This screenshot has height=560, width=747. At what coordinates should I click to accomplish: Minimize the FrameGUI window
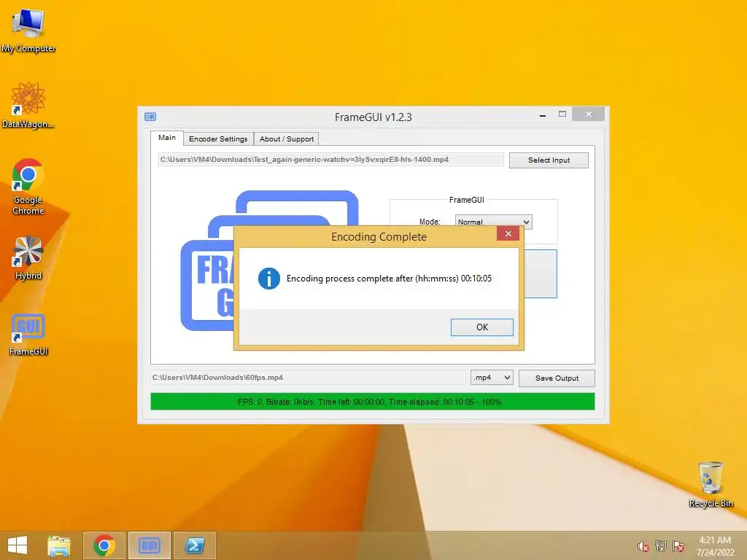coord(543,114)
